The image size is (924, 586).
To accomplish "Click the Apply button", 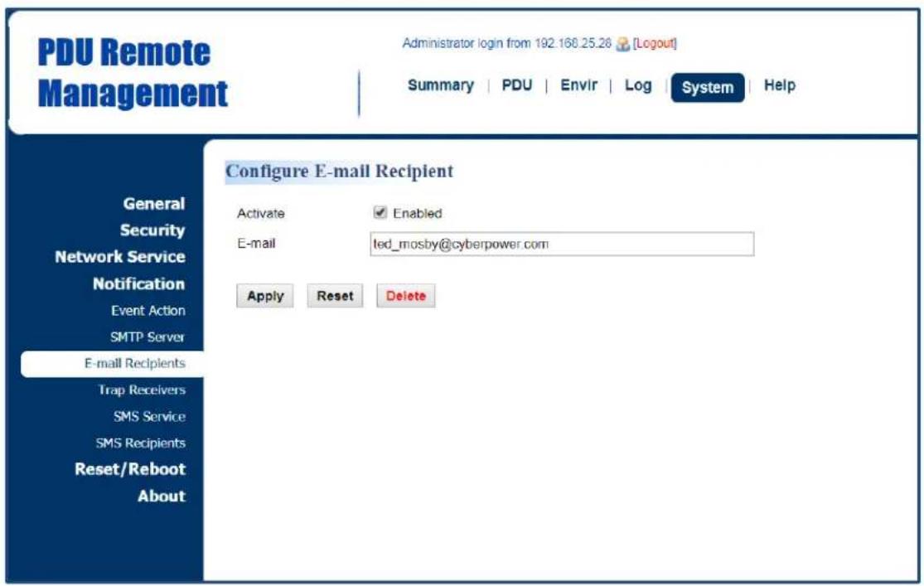I will 265,296.
